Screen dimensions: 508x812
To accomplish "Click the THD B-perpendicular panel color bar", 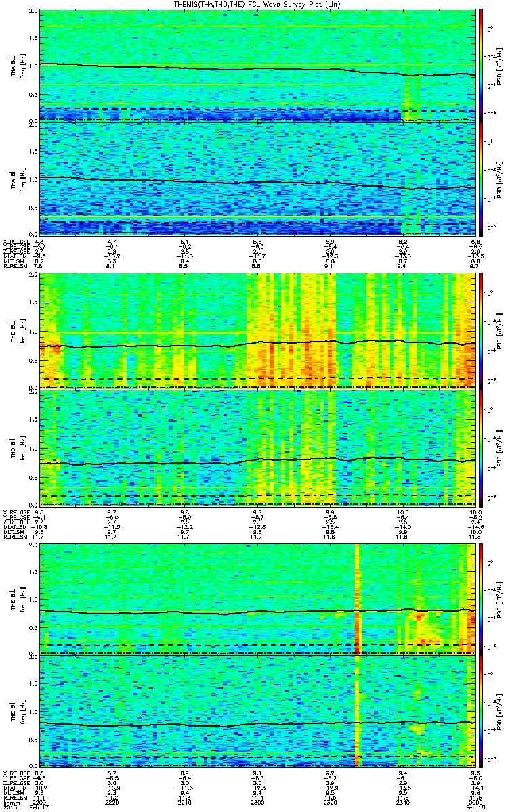I will tap(481, 330).
